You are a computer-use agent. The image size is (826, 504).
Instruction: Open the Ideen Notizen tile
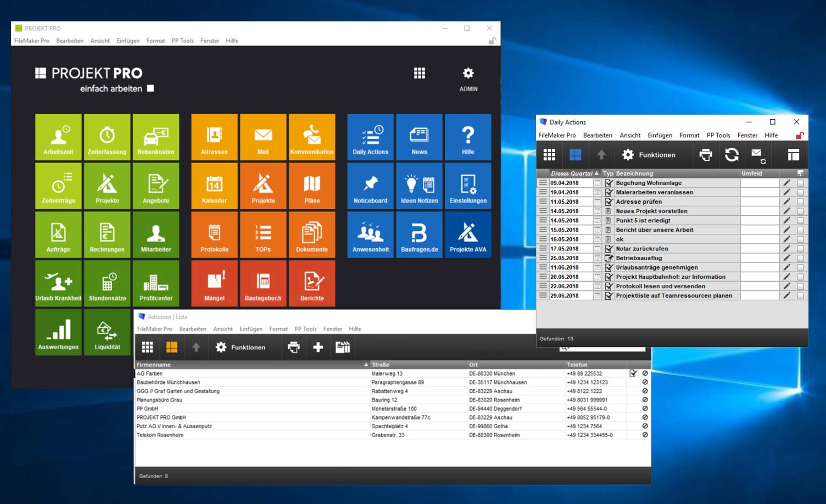coord(419,186)
